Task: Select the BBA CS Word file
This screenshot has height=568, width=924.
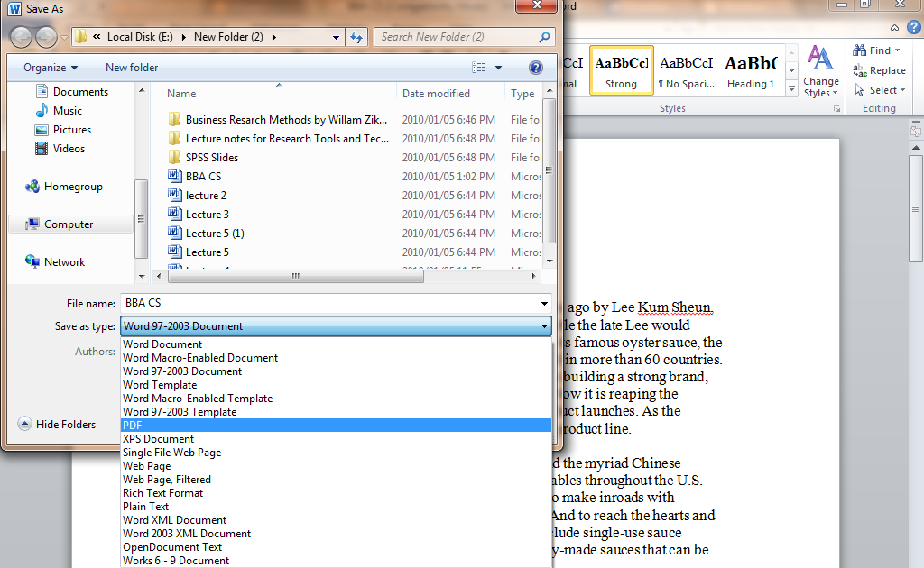Action: 195,176
